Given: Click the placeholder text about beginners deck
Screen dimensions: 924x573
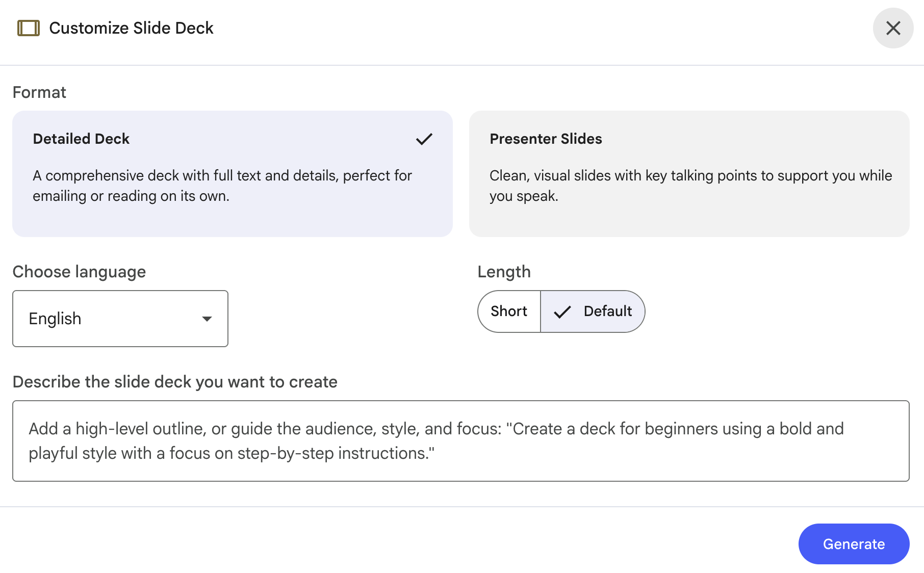Looking at the screenshot, I should coord(436,440).
